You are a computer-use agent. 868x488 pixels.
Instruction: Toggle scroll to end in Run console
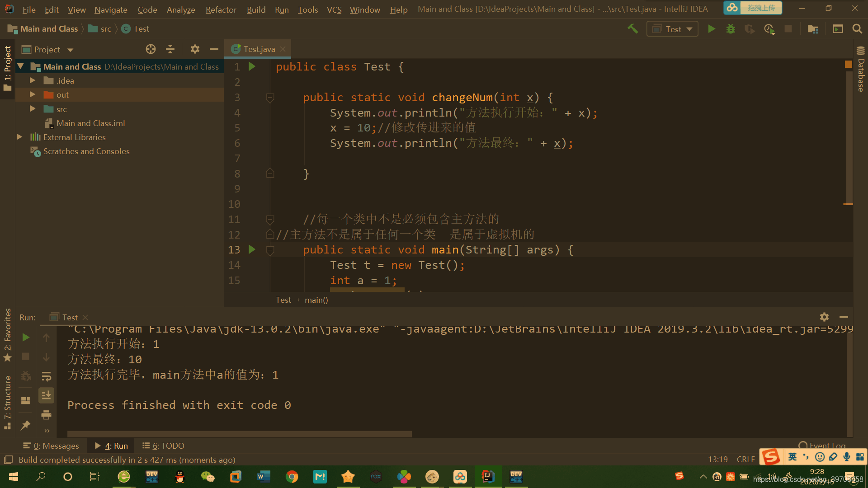46,396
